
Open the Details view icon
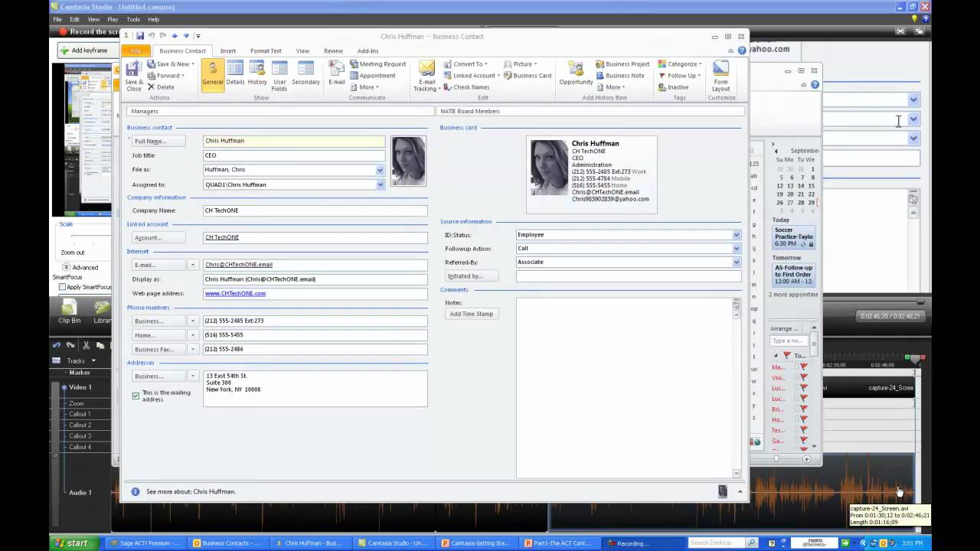coord(235,73)
